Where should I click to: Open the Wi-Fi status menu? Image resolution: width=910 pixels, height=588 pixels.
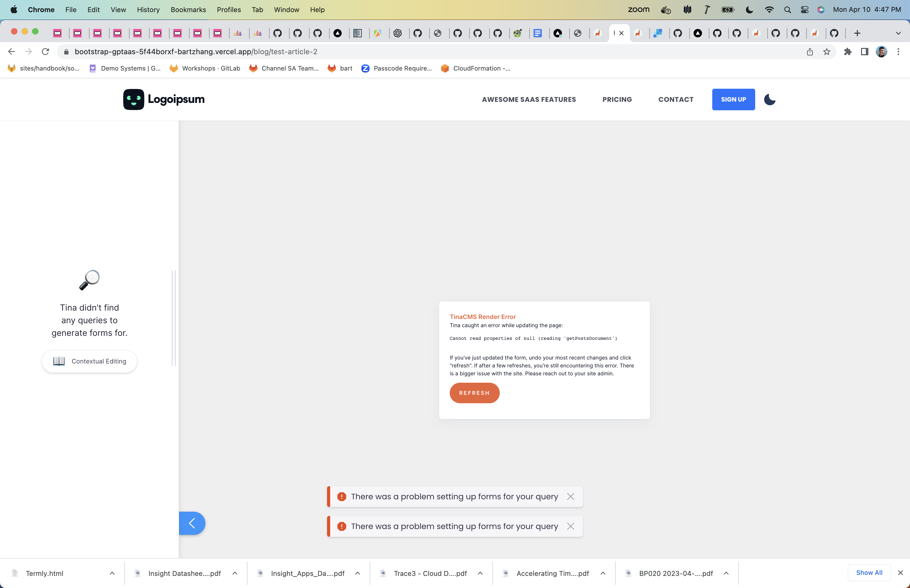[x=769, y=9]
